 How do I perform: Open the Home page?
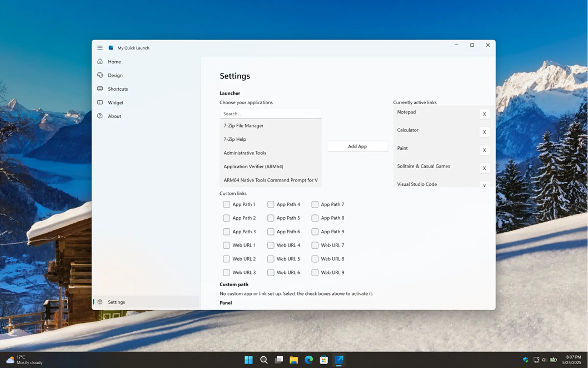tap(147, 62)
